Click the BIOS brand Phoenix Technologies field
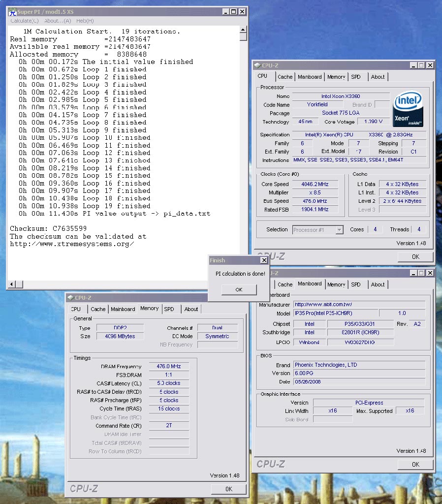Screen dimensions: 442x504 coord(359,365)
